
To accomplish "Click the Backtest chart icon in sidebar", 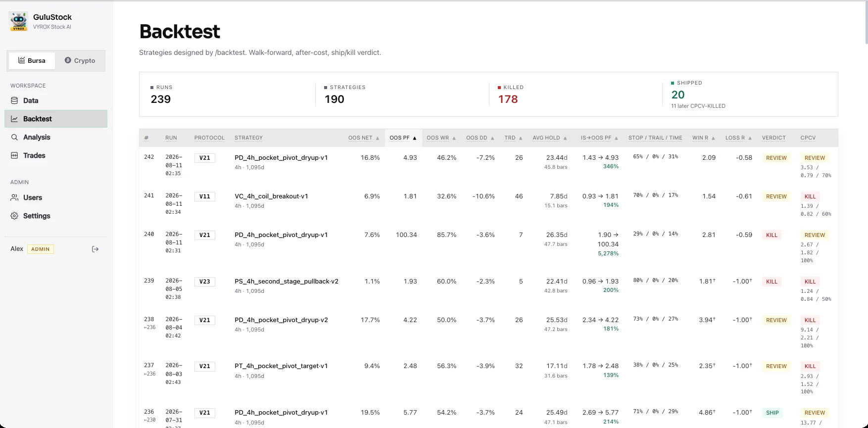I will pyautogui.click(x=15, y=119).
